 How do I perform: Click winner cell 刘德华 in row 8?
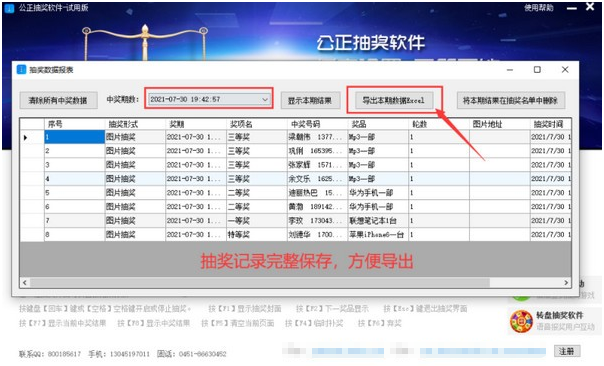tap(317, 234)
